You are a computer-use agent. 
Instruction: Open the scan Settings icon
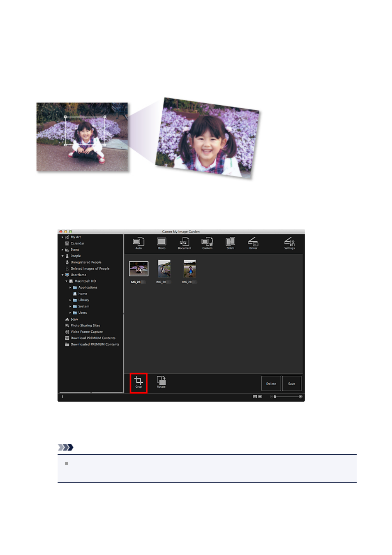[x=289, y=243]
